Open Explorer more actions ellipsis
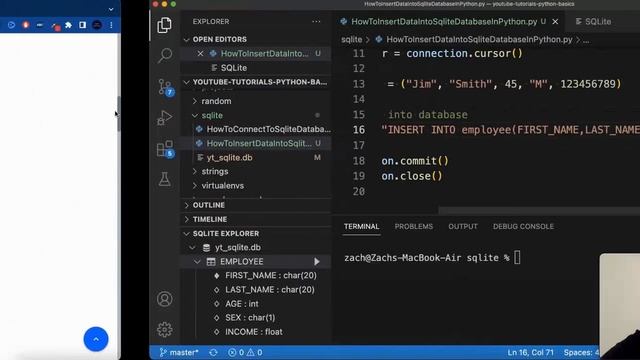The width and height of the screenshot is (640, 360). [316, 22]
